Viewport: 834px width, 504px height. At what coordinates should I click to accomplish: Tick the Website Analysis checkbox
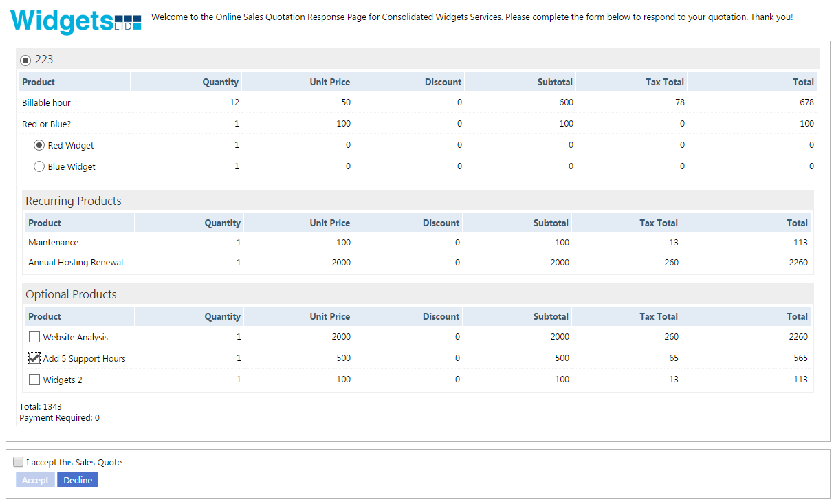(34, 338)
